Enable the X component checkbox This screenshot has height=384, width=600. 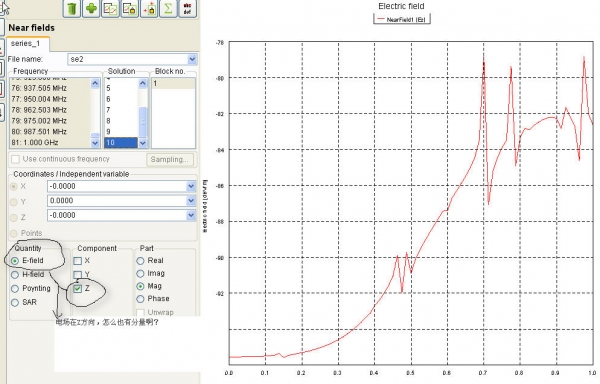point(78,261)
